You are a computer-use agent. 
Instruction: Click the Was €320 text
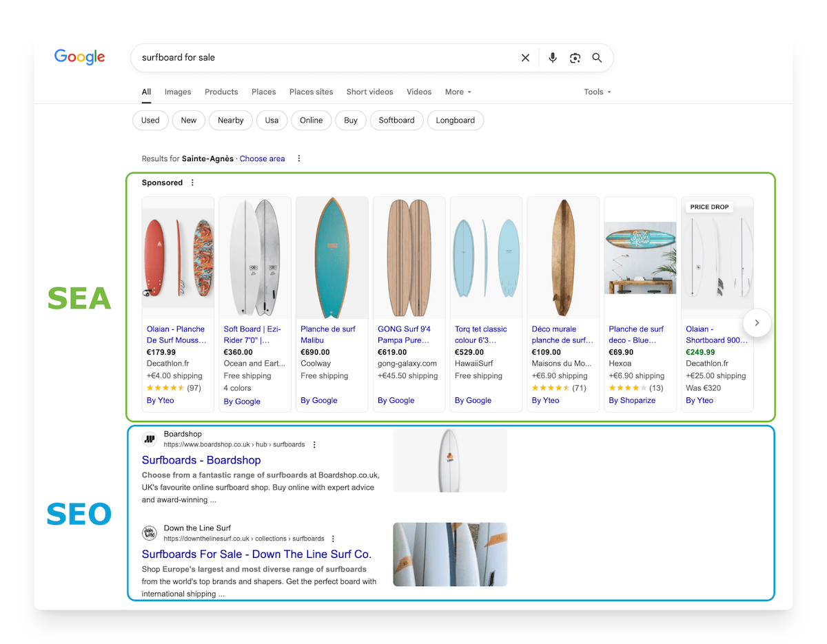[704, 388]
